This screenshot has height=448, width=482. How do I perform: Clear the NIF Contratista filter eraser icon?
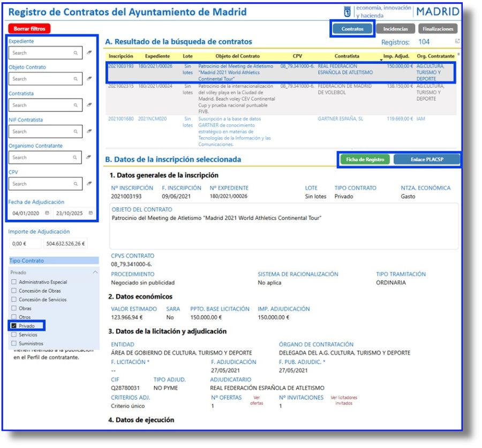89,131
